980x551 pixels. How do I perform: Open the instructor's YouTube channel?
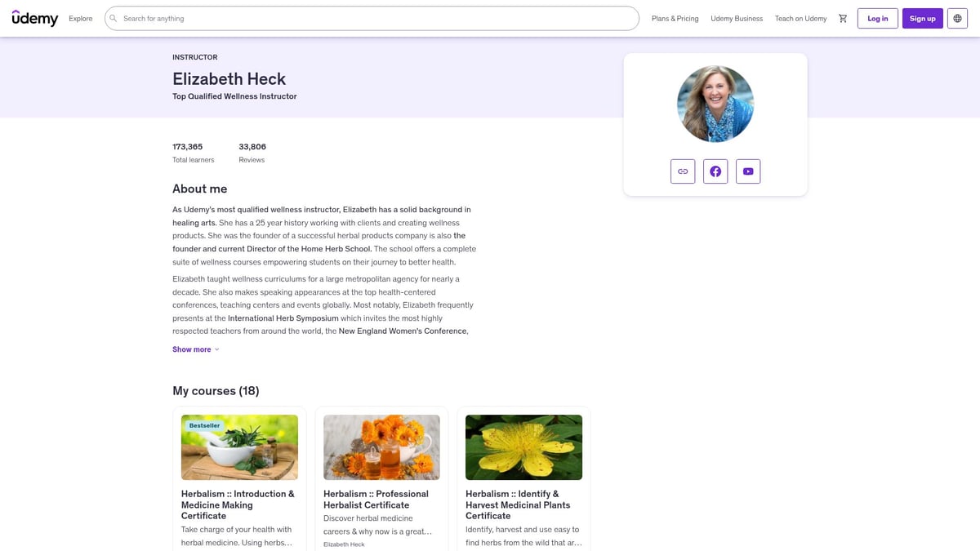click(747, 171)
